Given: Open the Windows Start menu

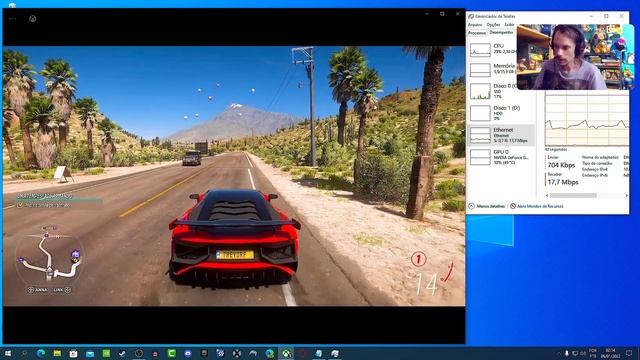Looking at the screenshot, I should point(7,353).
